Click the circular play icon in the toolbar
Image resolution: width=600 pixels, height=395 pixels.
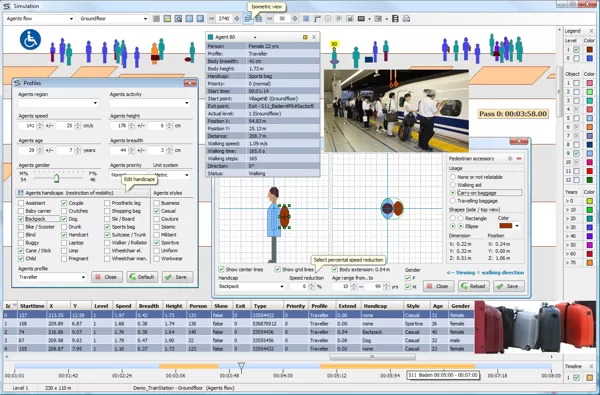pos(328,18)
